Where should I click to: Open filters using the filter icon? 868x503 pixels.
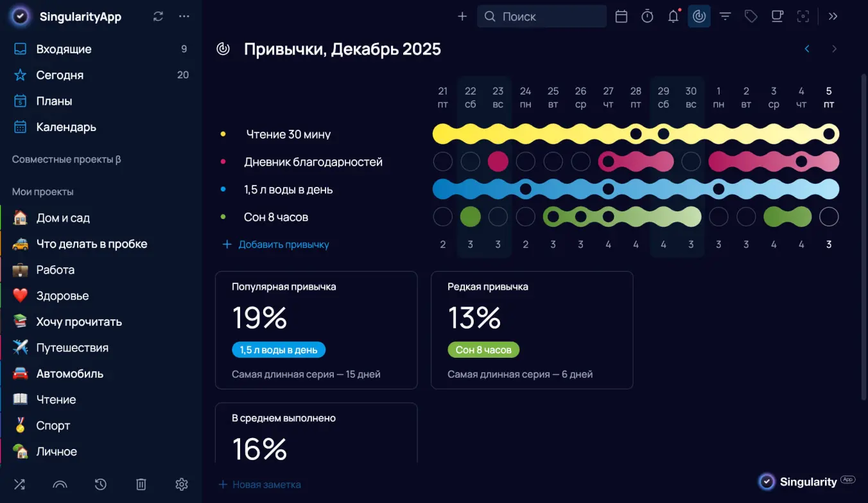tap(725, 16)
